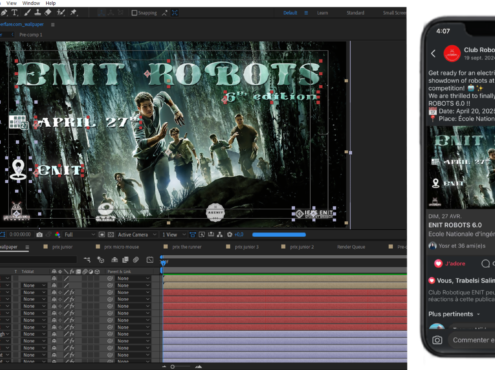Take a snapshot with the camera icon
Screen dimensions: 495x370
(39, 235)
